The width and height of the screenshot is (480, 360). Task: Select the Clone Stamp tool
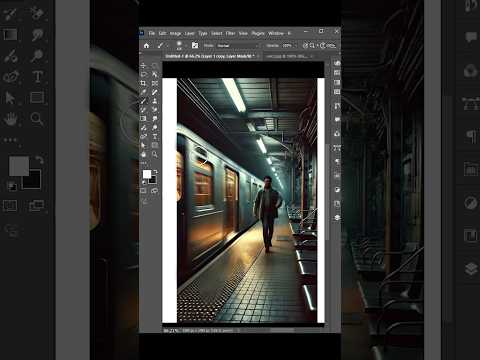[154, 101]
